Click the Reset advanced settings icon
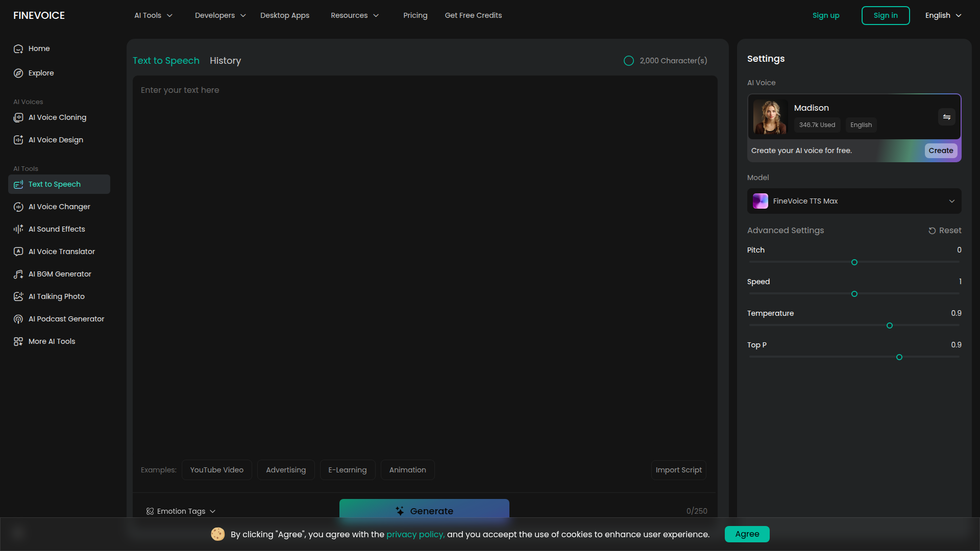The width and height of the screenshot is (980, 551). click(x=932, y=231)
